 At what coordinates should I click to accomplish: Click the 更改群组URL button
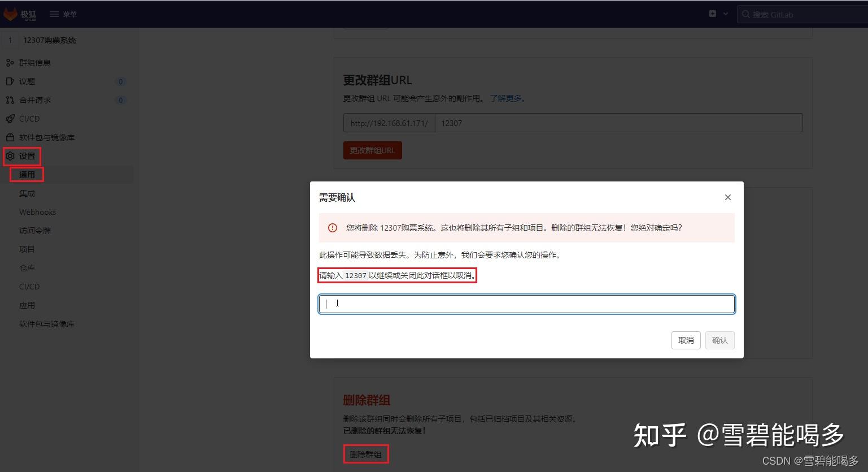pyautogui.click(x=372, y=150)
